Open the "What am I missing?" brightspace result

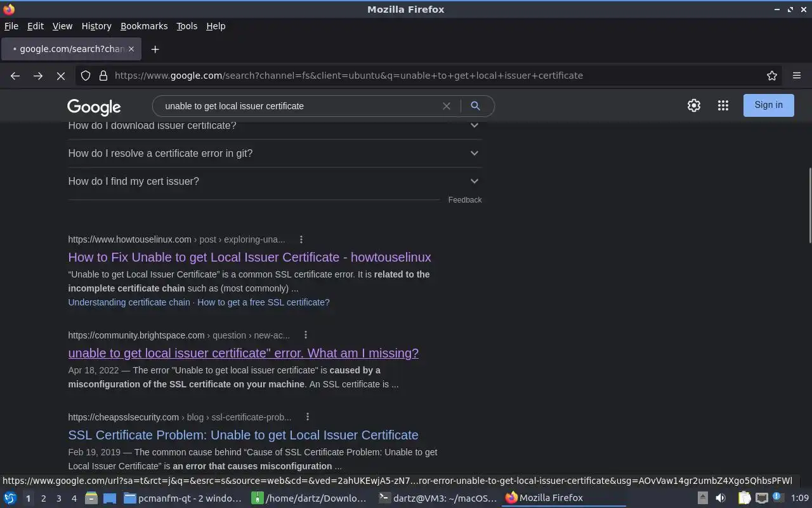[243, 353]
